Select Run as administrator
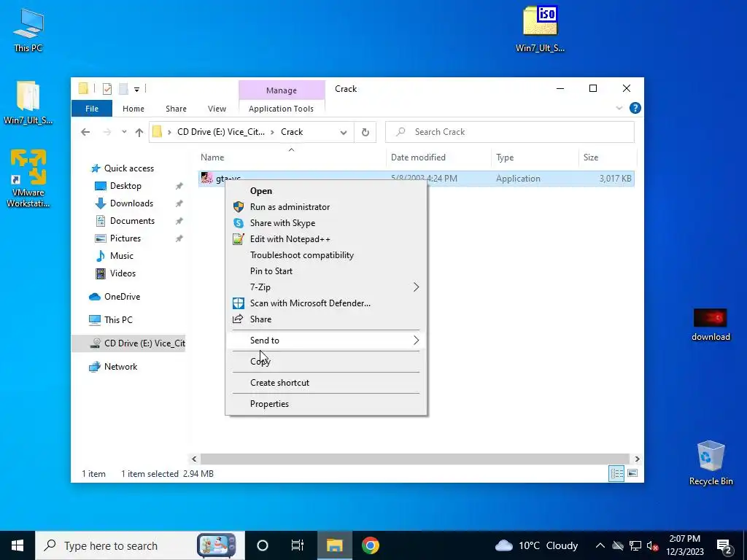 coord(326,207)
